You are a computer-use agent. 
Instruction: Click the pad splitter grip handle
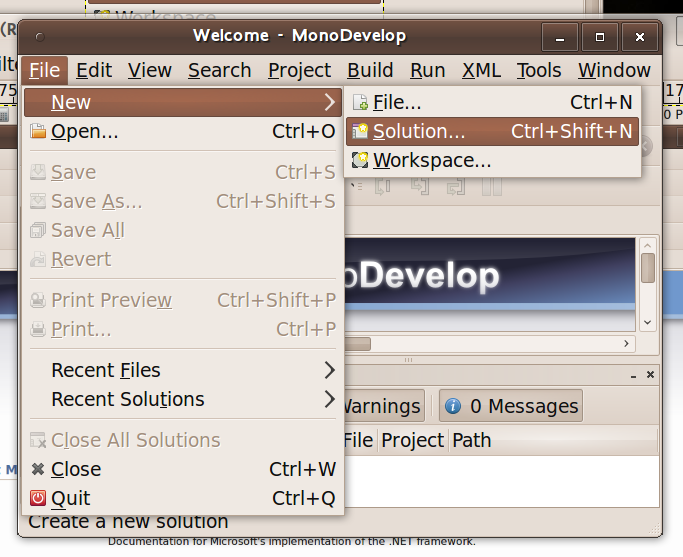pos(408,360)
